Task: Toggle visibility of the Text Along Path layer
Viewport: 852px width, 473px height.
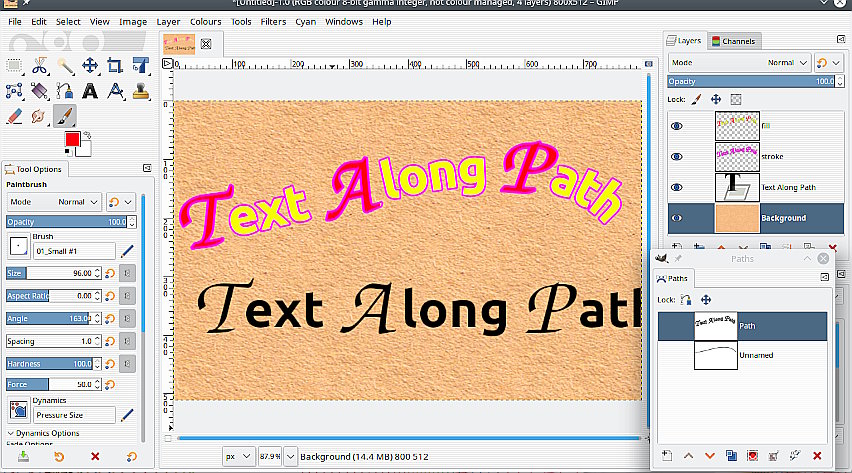Action: [x=677, y=187]
